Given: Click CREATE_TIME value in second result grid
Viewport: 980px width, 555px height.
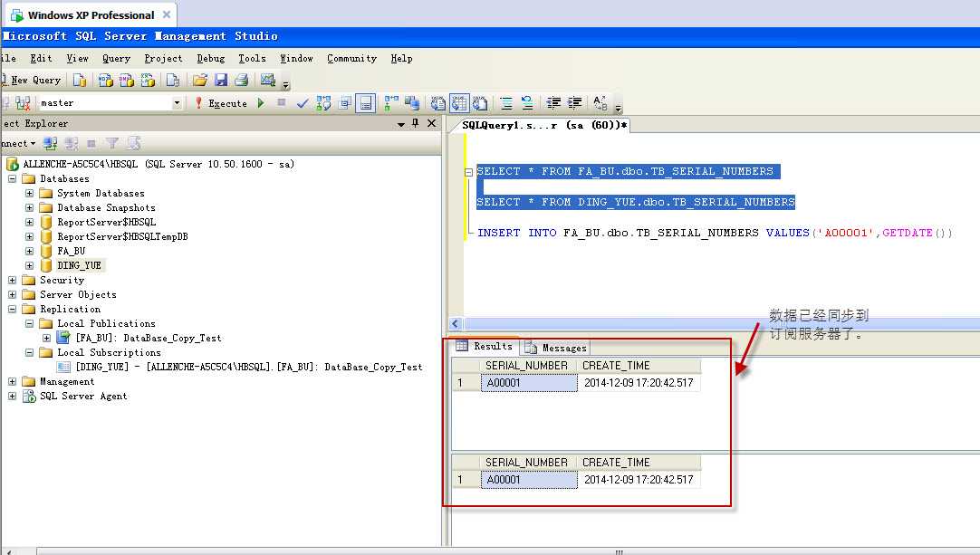Looking at the screenshot, I should coord(639,480).
